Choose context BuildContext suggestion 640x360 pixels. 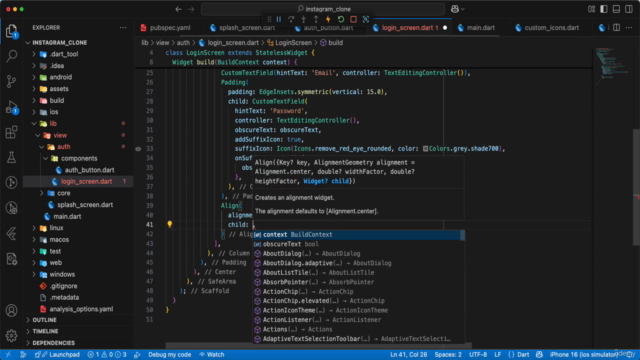coord(358,235)
